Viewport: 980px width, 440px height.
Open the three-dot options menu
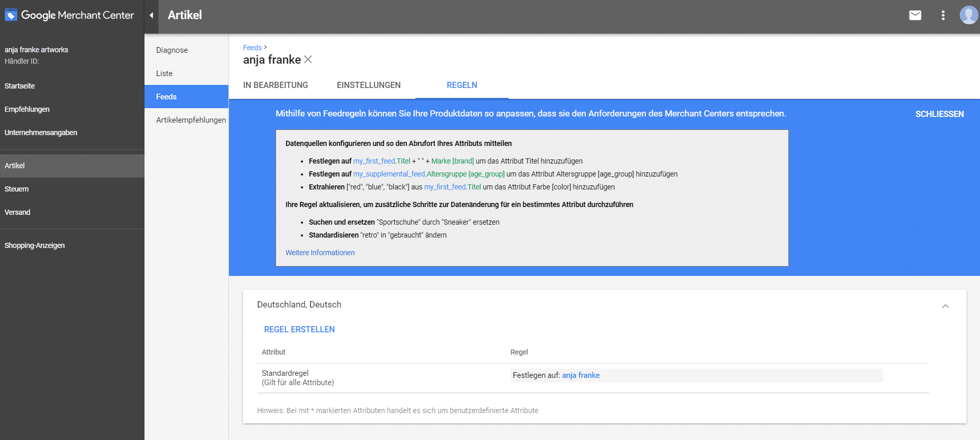point(943,15)
